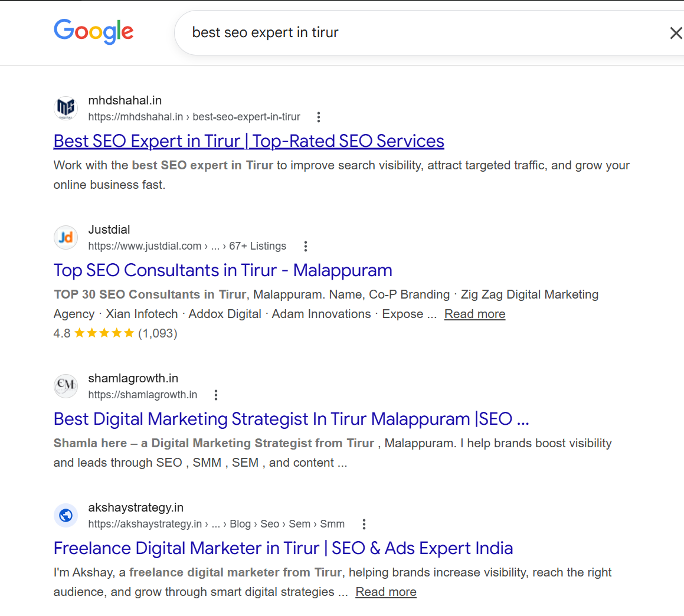Click the shamlagrowth.in favicon
This screenshot has width=684, height=616.
[x=66, y=386]
